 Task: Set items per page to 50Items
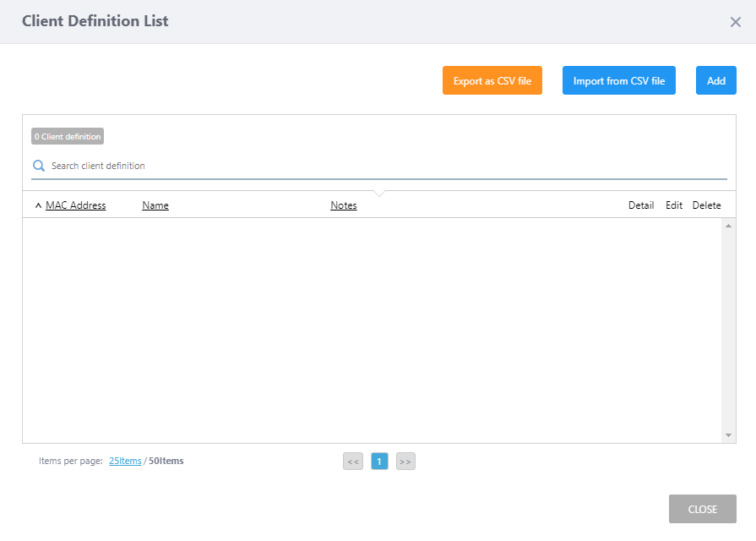click(166, 462)
